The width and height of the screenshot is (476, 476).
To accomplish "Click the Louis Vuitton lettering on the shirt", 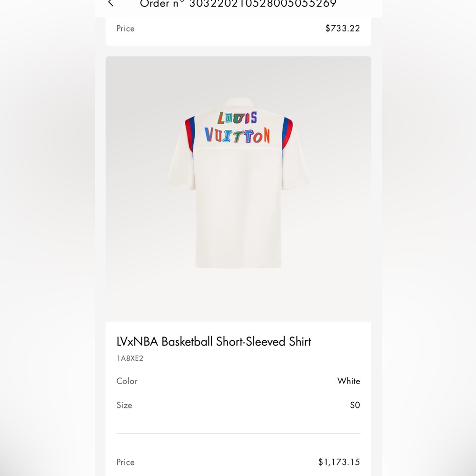I will click(x=238, y=128).
